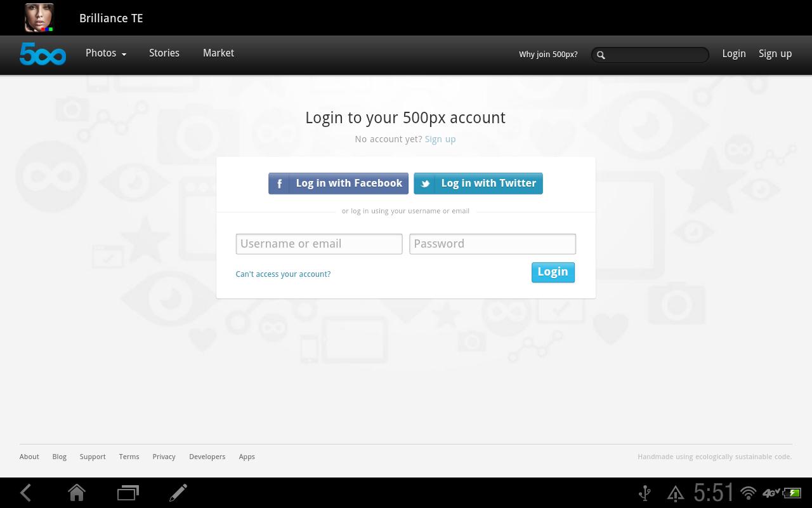Click the Facebook f icon

tap(279, 184)
